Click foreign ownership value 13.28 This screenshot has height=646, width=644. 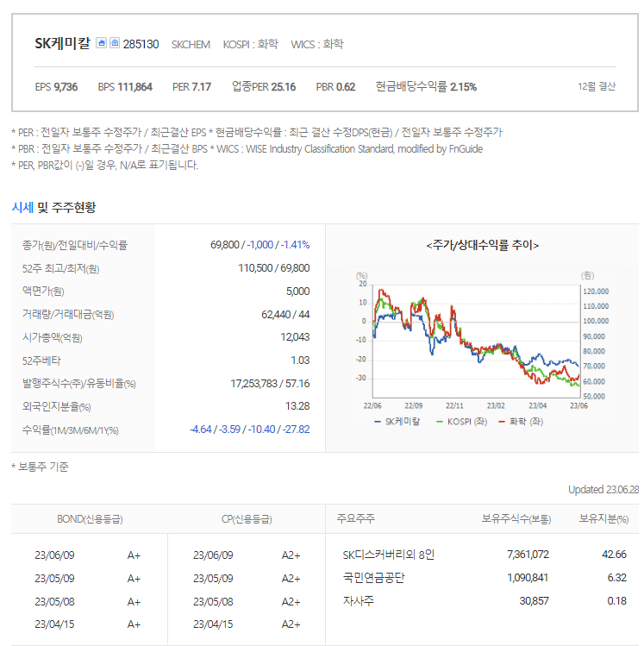point(297,406)
